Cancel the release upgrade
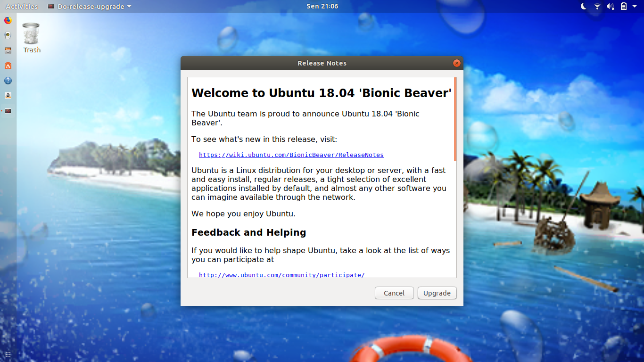The image size is (644, 362). point(394,293)
